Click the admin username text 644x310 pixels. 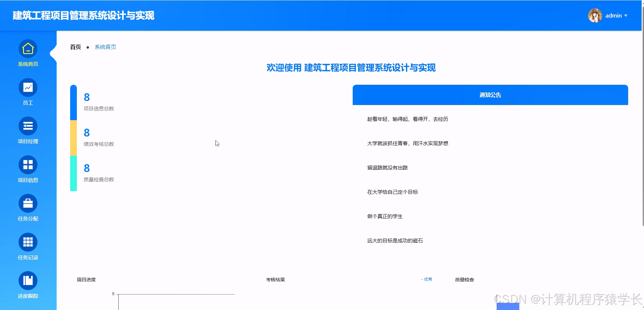614,16
